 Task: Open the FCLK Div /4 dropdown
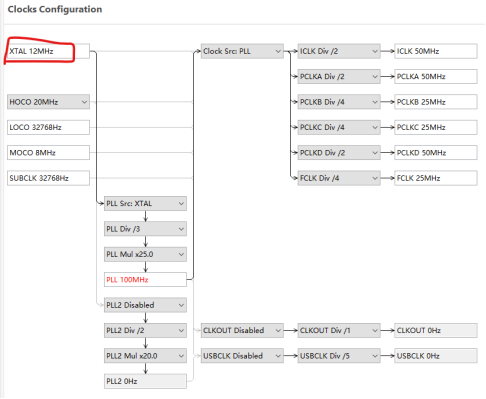click(x=339, y=178)
